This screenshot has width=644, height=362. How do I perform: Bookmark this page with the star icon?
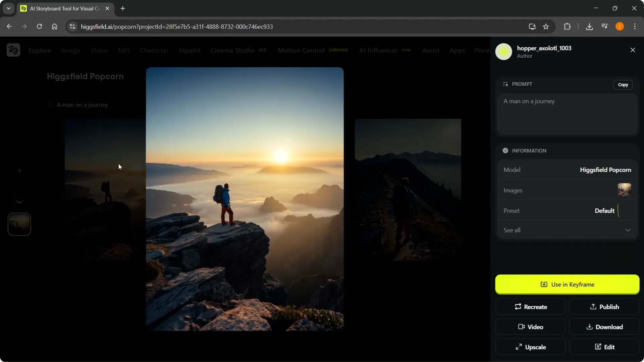[x=546, y=26]
